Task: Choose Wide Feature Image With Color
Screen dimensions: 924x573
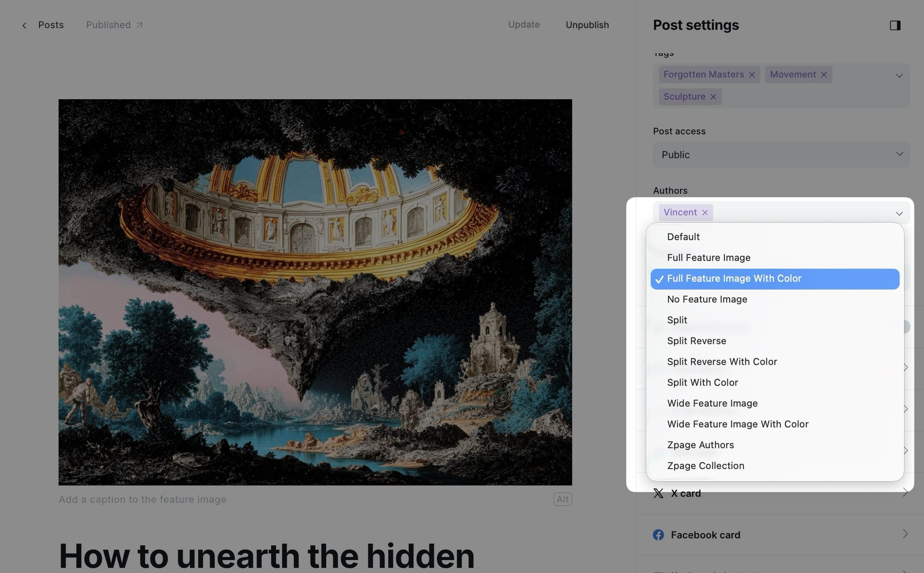Action: tap(737, 424)
